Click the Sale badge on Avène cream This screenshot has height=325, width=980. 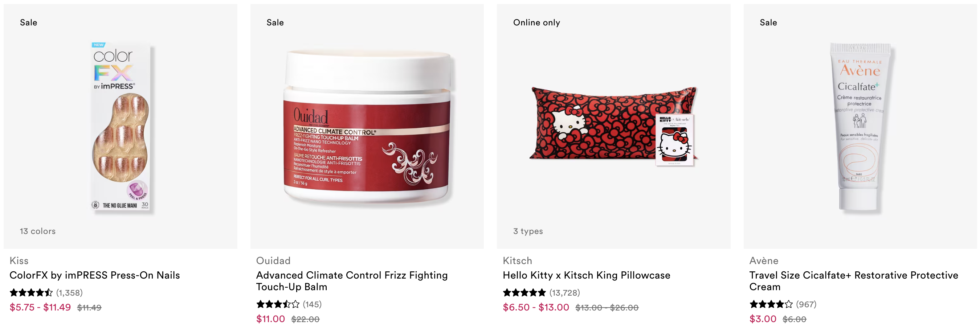(768, 22)
